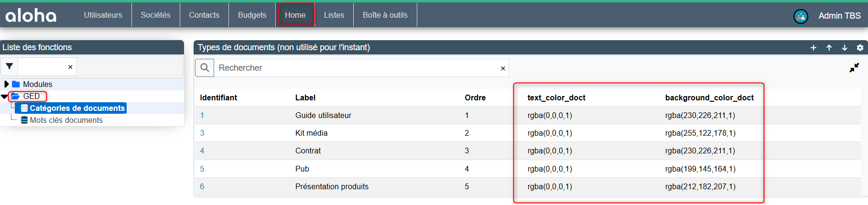Open identifier link 5
The width and height of the screenshot is (868, 205).
tap(202, 169)
